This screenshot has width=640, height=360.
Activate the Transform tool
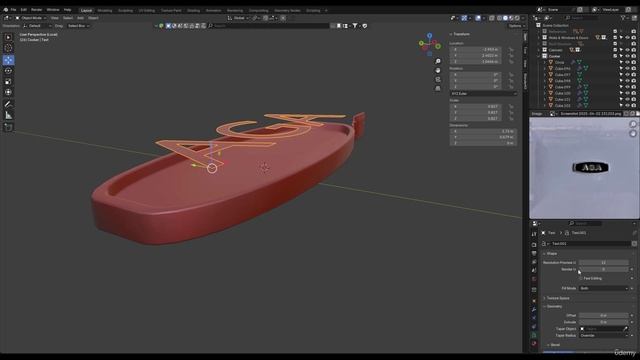point(8,92)
